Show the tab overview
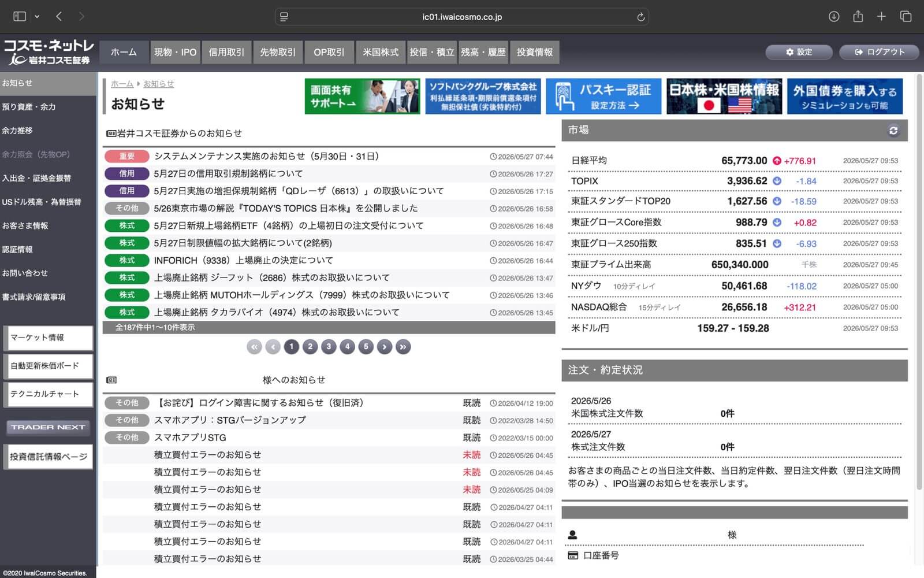924x578 pixels. 906,16
